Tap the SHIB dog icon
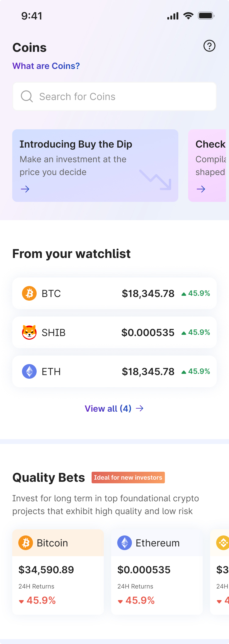The image size is (229, 644). 29,332
